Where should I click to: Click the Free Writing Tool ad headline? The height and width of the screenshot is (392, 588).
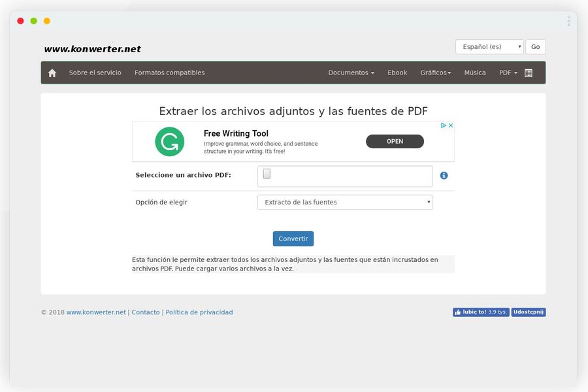click(x=236, y=133)
